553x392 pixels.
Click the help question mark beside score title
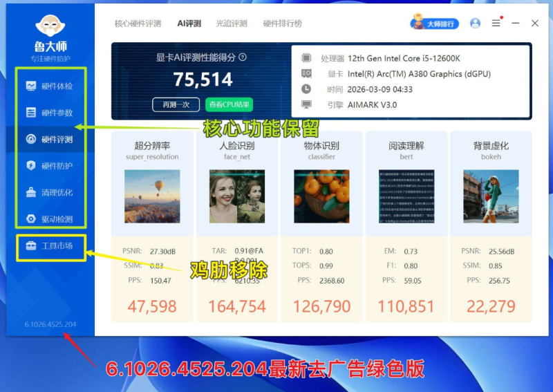pos(243,58)
